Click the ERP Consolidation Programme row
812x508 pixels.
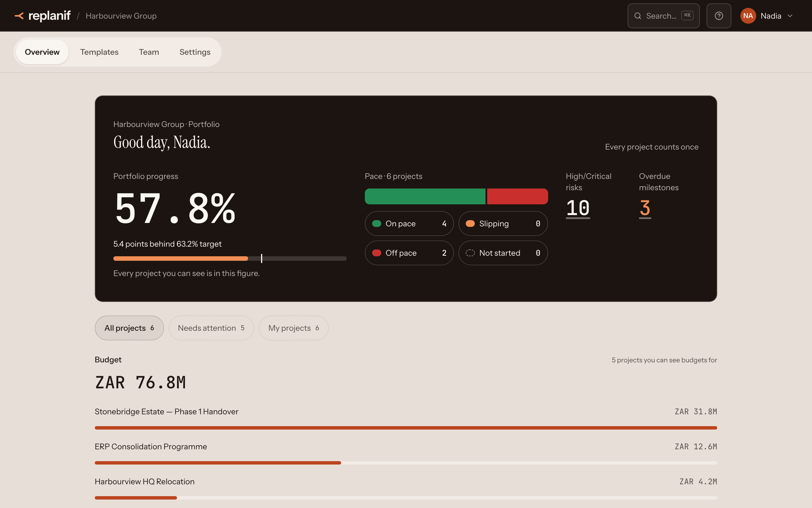pyautogui.click(x=406, y=453)
